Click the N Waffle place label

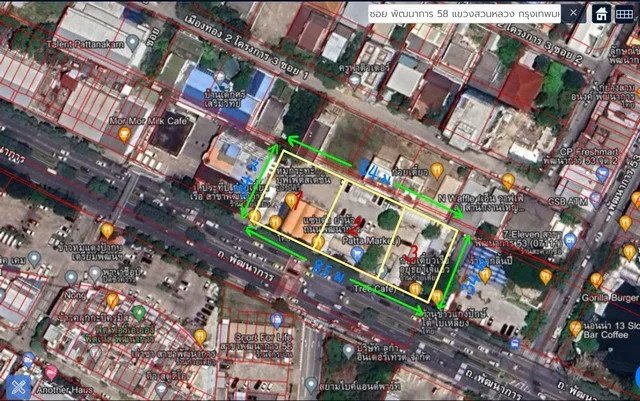click(x=458, y=198)
